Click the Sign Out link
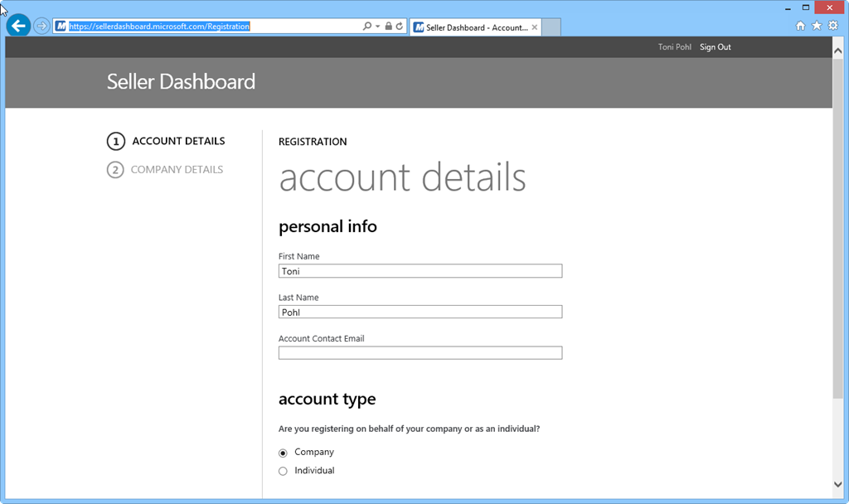 (715, 47)
